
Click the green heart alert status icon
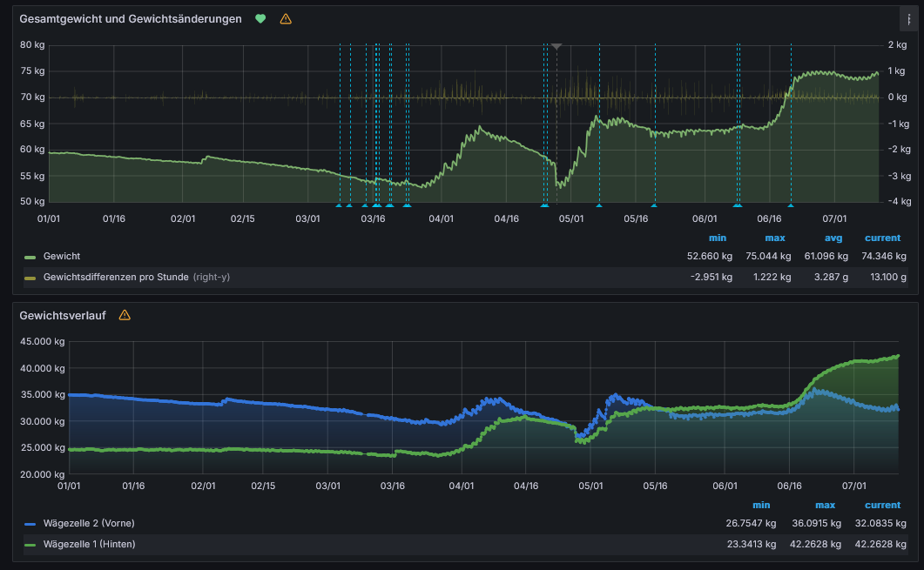point(260,19)
